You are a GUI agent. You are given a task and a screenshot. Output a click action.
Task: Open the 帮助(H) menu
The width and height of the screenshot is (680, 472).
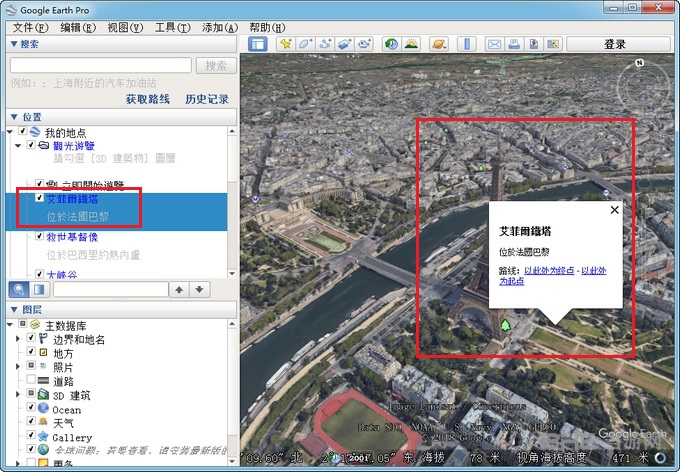[267, 27]
